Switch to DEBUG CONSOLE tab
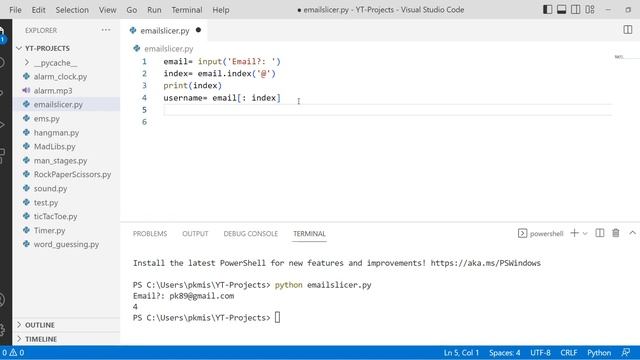Image resolution: width=640 pixels, height=360 pixels. (x=251, y=233)
